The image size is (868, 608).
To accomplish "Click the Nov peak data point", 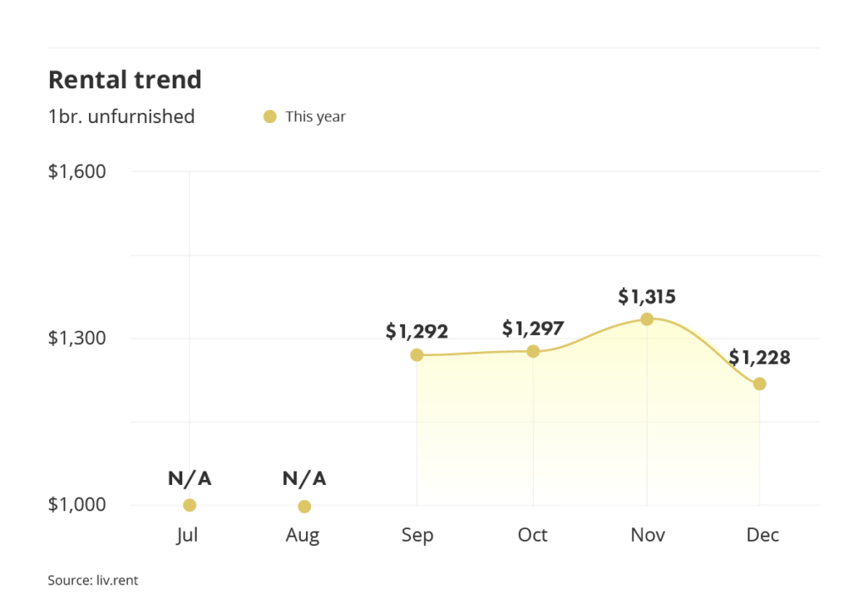I will coord(647,319).
